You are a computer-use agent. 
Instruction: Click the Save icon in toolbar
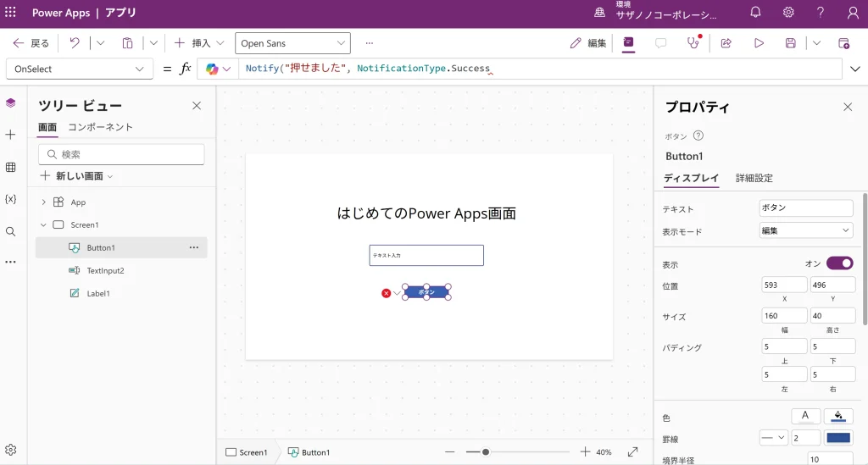click(x=790, y=43)
